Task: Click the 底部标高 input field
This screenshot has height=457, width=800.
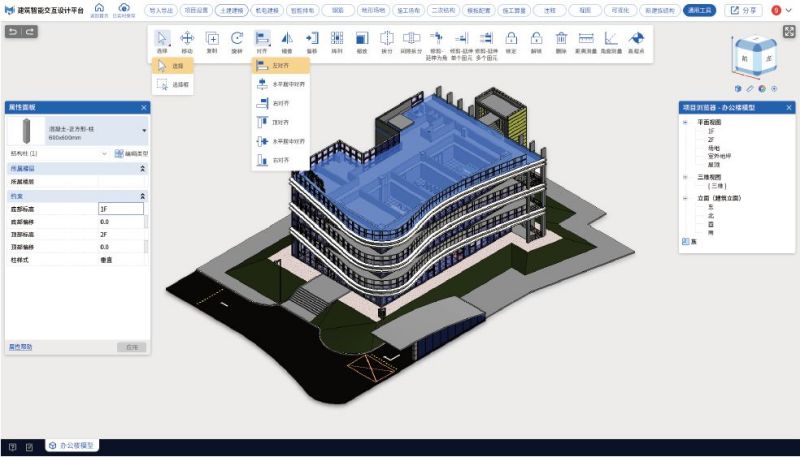Action: point(121,209)
